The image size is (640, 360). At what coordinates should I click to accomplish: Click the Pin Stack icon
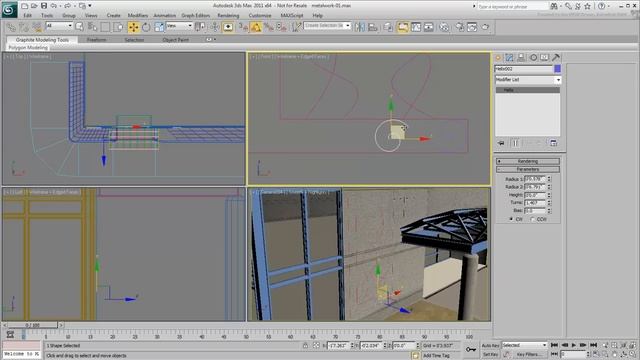click(x=501, y=143)
